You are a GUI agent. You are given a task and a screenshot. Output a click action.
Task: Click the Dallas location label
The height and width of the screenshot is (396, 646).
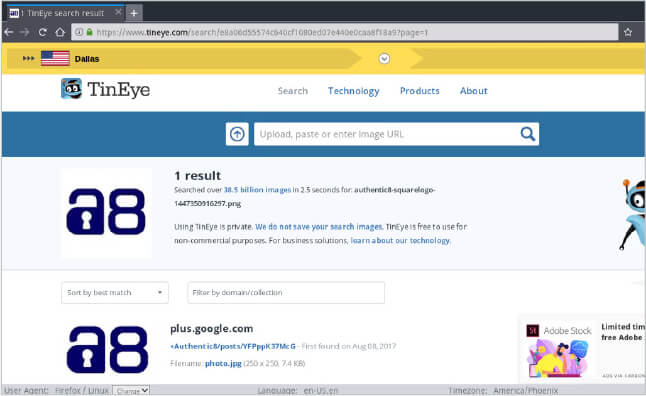87,59
